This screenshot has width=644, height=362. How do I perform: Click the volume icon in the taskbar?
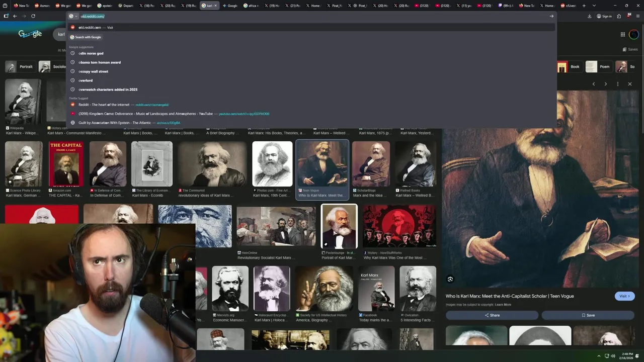[x=613, y=356]
